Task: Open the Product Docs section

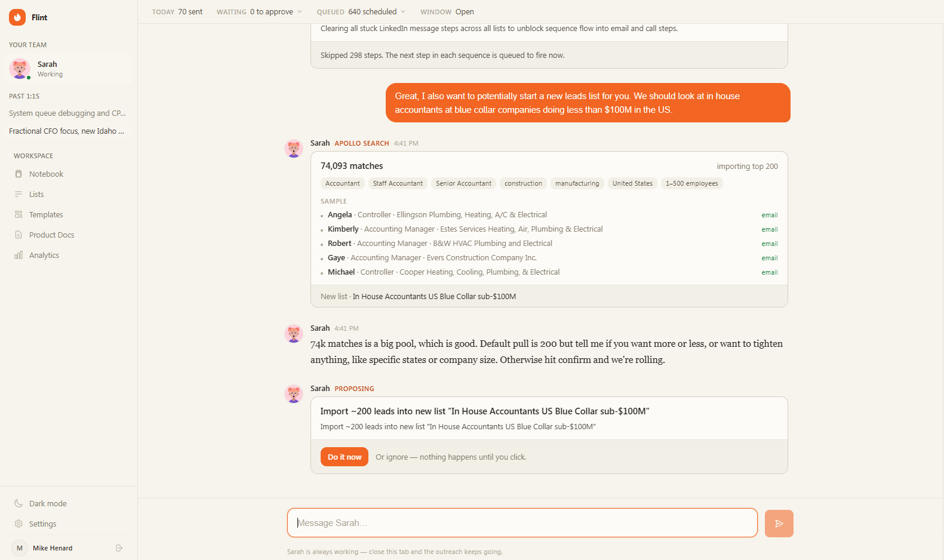Action: (69, 235)
